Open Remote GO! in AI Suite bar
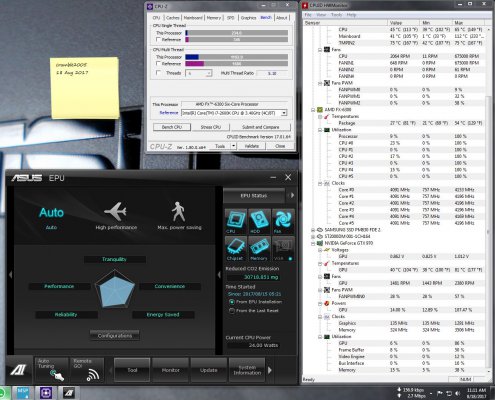Image resolution: width=495 pixels, height=400 pixels. pos(87,370)
